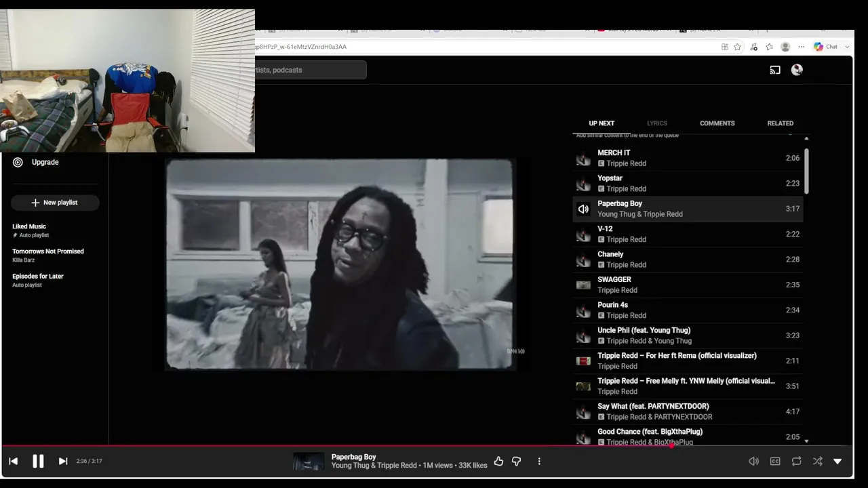Switch to the LYRICS tab
The image size is (868, 488).
(657, 123)
